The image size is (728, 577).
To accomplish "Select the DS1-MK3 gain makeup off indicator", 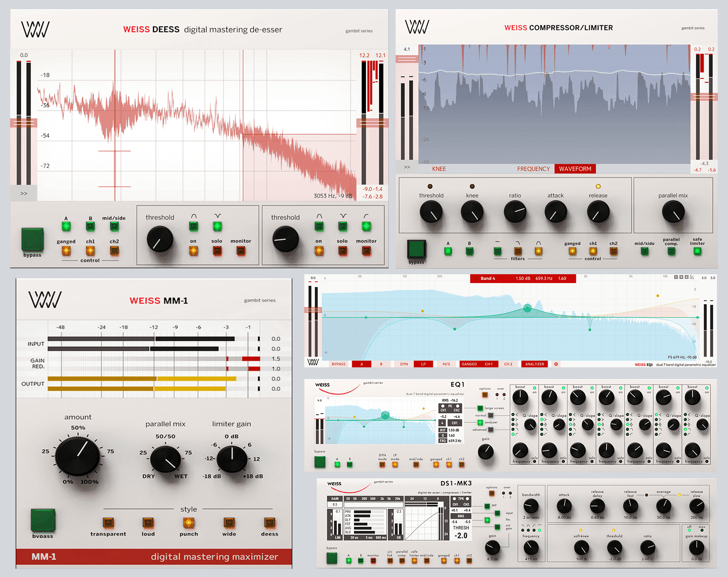I will (x=690, y=530).
